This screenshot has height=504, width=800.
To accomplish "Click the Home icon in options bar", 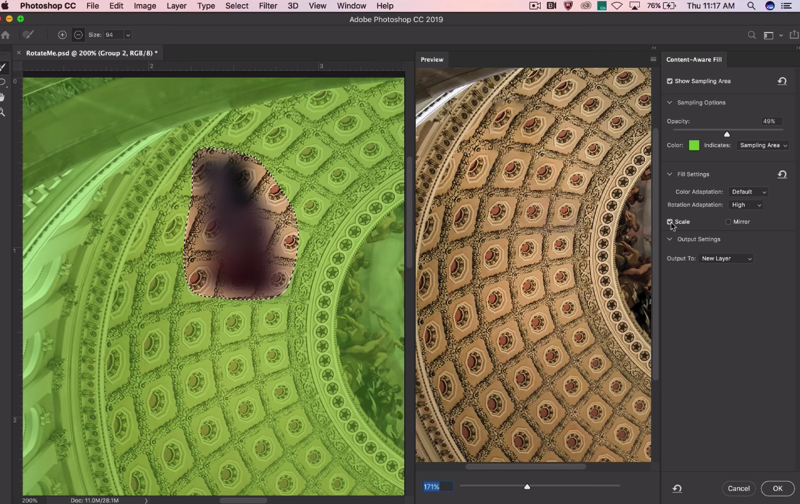I will 6,35.
